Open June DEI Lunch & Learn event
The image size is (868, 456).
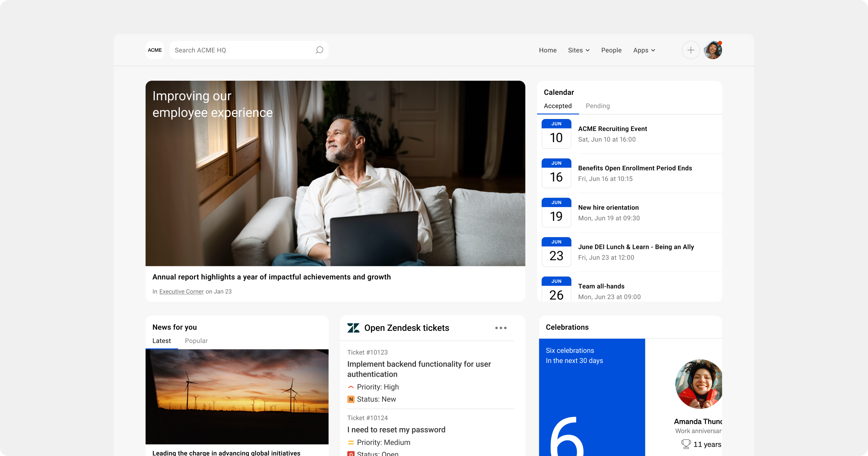pyautogui.click(x=636, y=247)
